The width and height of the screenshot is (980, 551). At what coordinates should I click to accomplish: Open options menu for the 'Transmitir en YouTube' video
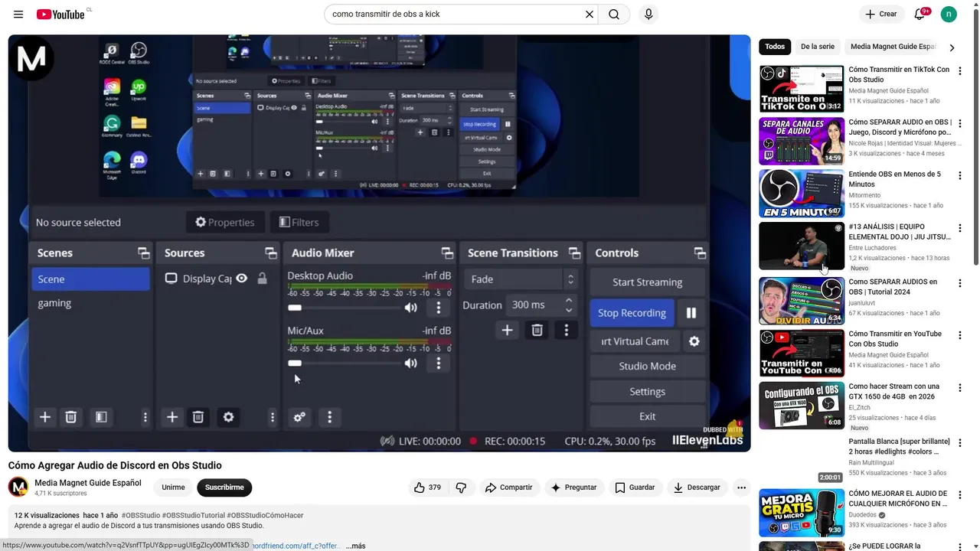pos(959,335)
